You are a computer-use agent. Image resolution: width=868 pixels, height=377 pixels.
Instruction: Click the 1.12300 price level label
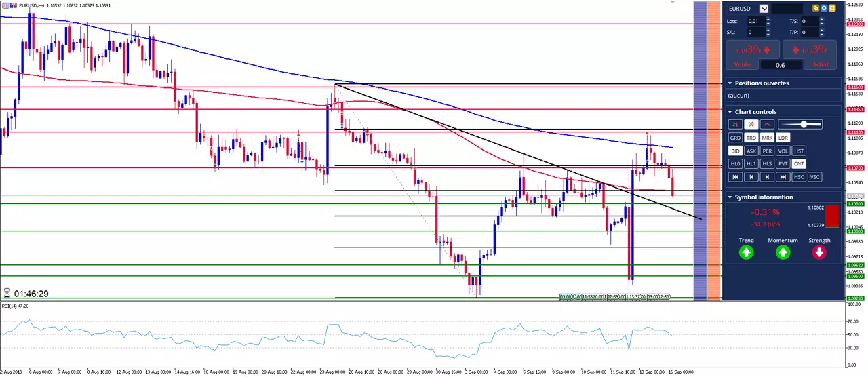click(855, 24)
